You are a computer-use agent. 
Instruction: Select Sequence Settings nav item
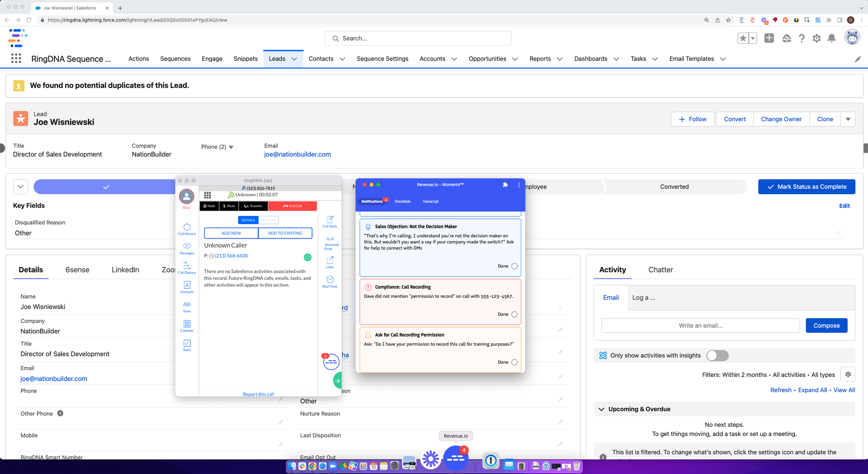point(382,59)
